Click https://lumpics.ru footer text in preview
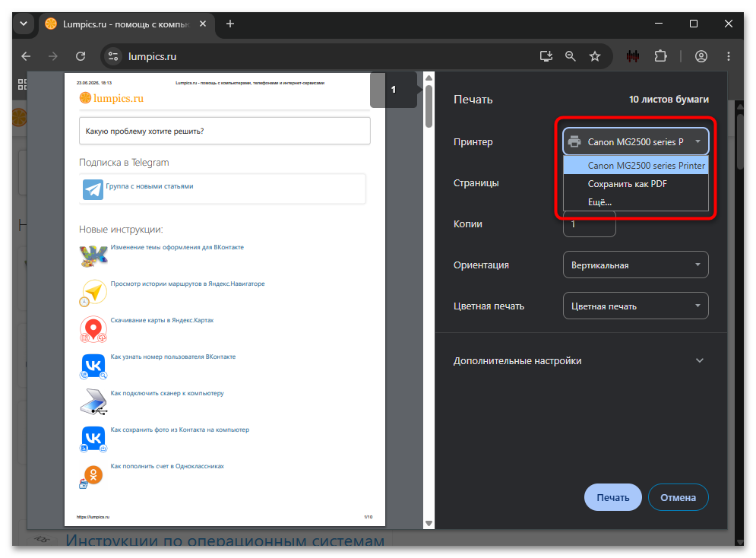The height and width of the screenshot is (558, 756). click(x=93, y=517)
